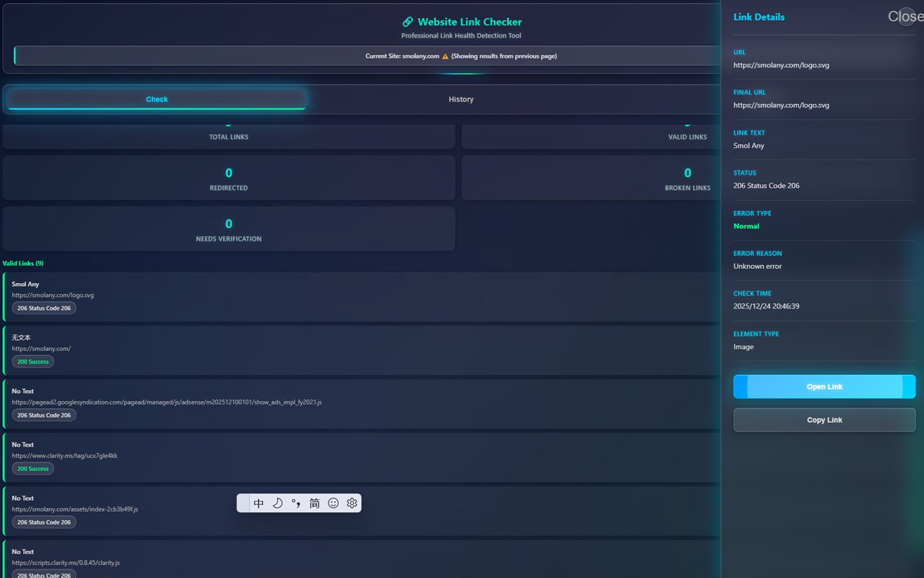The width and height of the screenshot is (924, 578).
Task: Click the Status value 206 in details
Action: pos(767,186)
